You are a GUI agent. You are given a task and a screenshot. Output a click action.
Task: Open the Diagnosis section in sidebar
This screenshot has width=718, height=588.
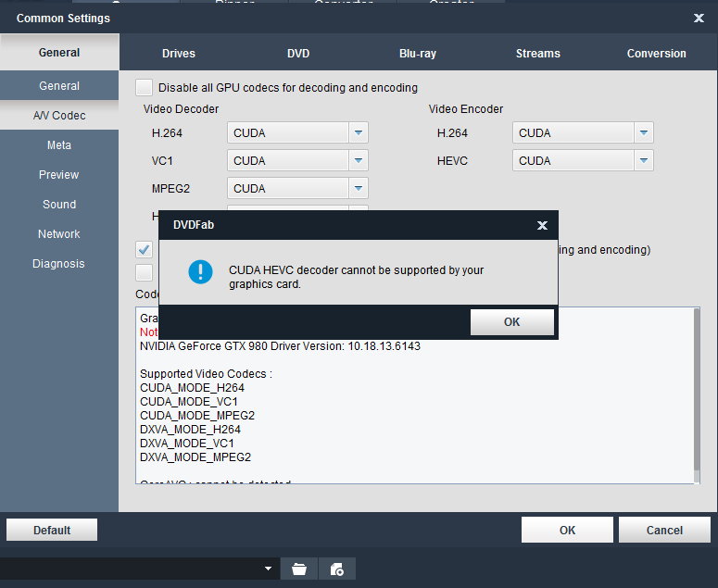click(58, 264)
